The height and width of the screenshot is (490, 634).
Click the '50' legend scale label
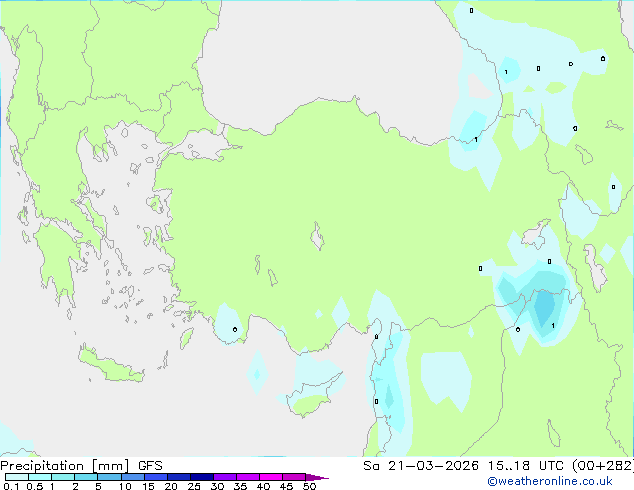tap(310, 486)
